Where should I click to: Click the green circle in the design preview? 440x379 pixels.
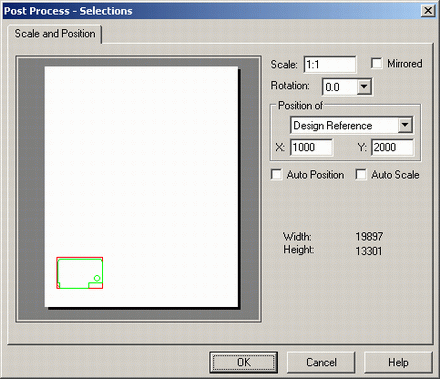(x=97, y=278)
